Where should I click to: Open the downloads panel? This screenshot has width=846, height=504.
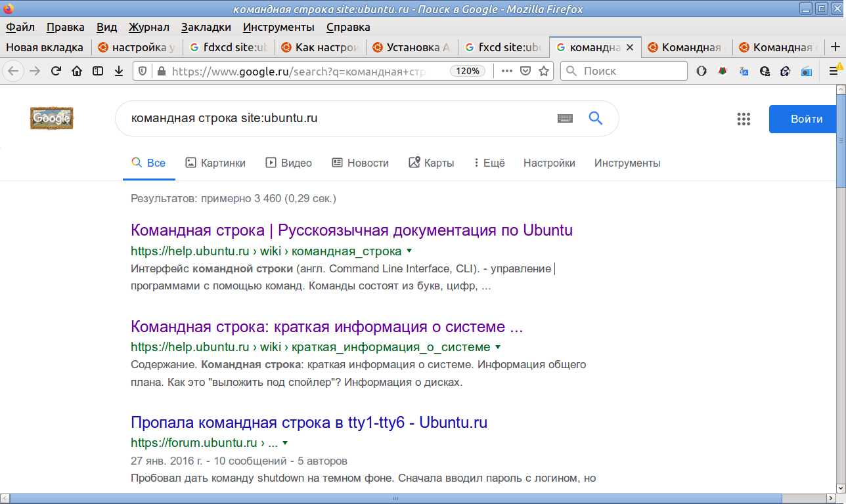[x=119, y=71]
